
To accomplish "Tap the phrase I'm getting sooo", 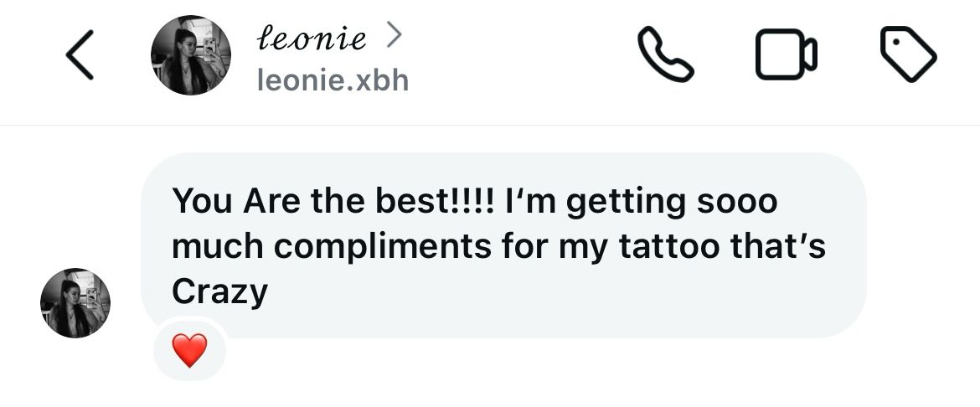I will 642,202.
